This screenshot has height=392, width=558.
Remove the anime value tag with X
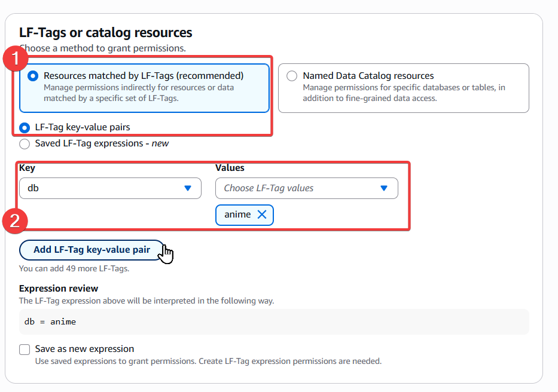tap(261, 215)
